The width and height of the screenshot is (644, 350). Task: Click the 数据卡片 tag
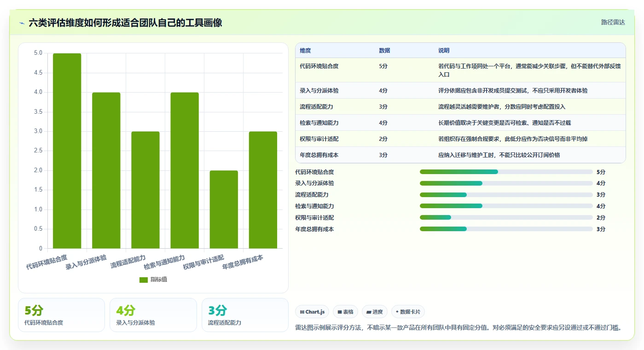408,312
